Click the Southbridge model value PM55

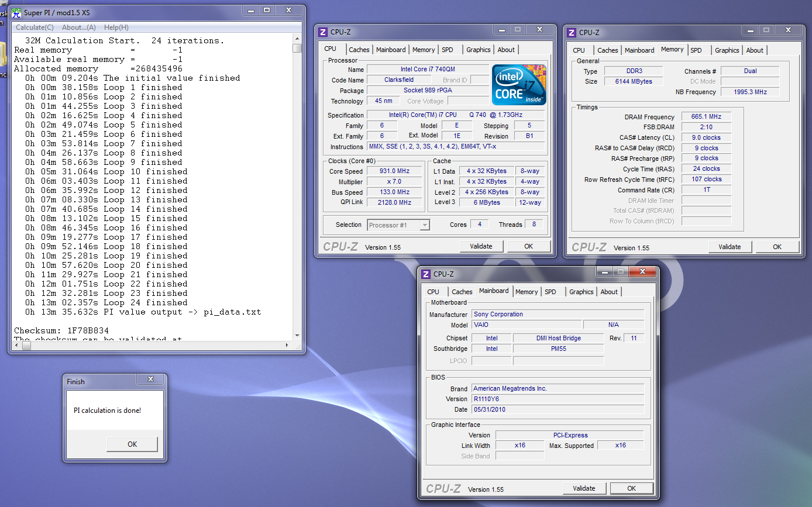coord(558,349)
